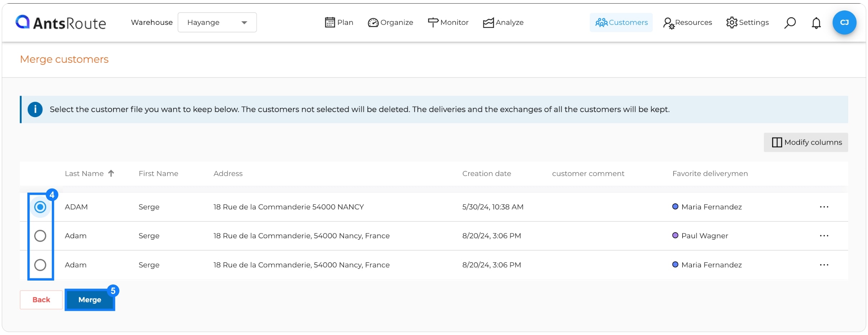
Task: Click the blue dot beside Maria Fernandez in last row
Action: click(x=675, y=265)
